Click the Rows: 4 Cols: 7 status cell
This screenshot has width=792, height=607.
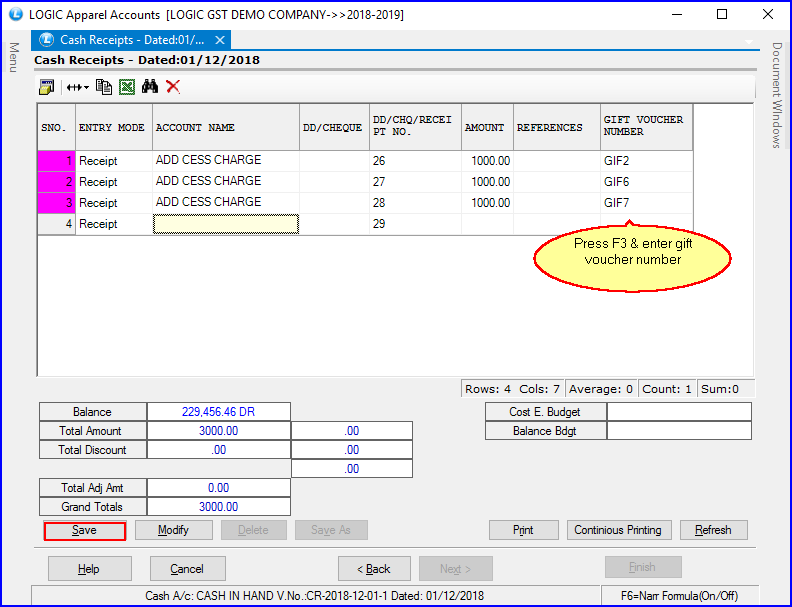[x=513, y=389]
